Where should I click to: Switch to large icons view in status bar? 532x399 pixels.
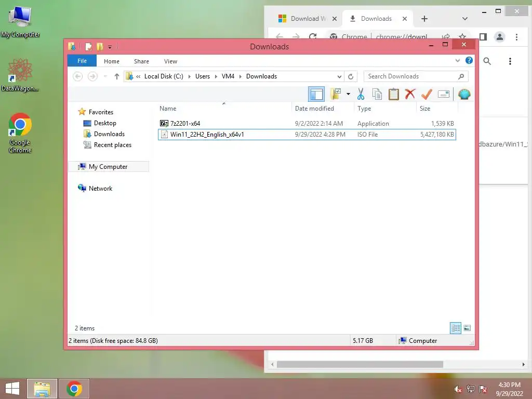[467, 328]
